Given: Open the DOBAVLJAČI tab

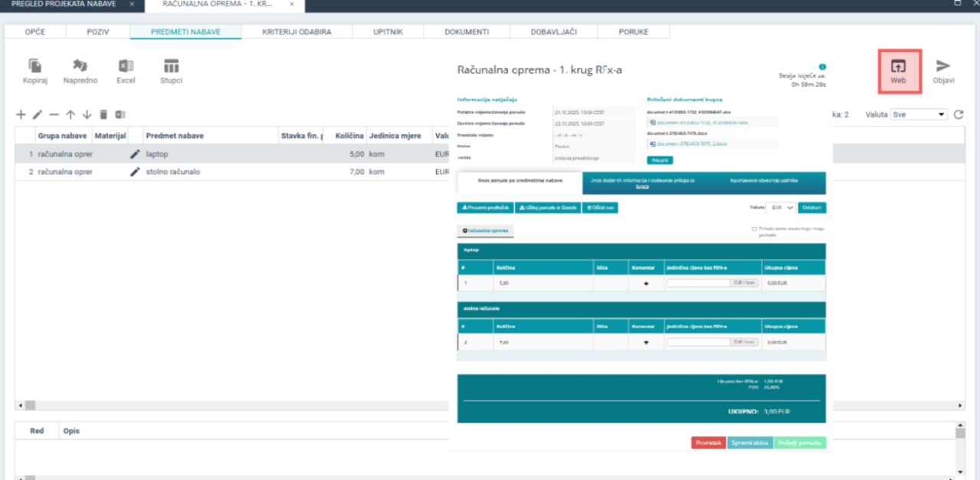Looking at the screenshot, I should pyautogui.click(x=553, y=32).
